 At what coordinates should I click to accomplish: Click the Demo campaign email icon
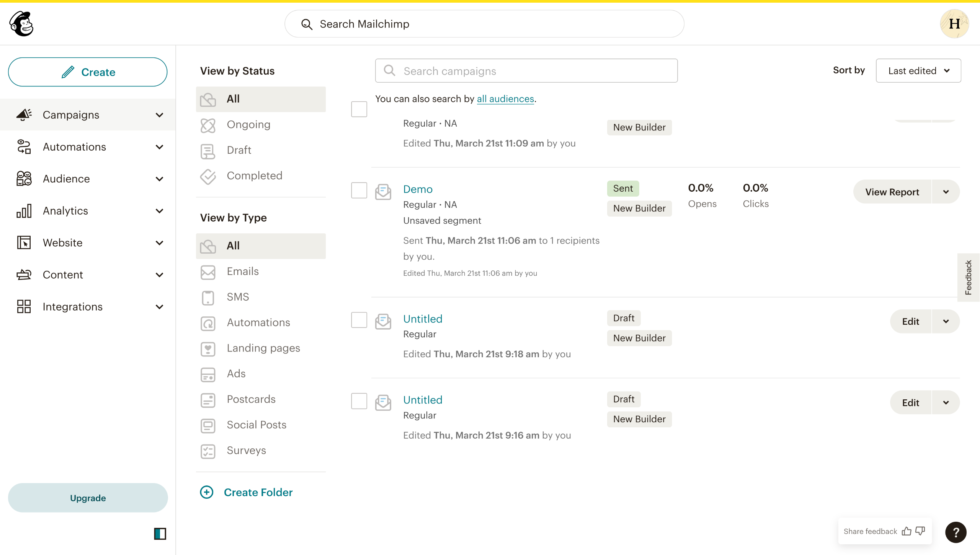(383, 192)
